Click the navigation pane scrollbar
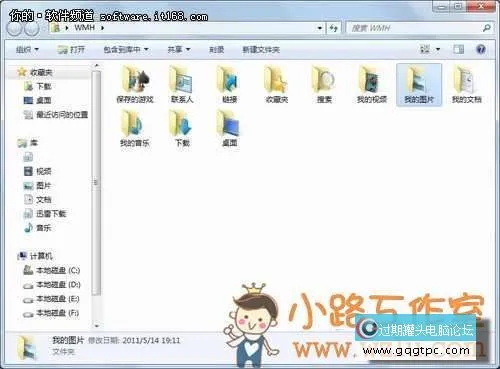Image resolution: width=500 pixels, height=369 pixels. click(96, 183)
